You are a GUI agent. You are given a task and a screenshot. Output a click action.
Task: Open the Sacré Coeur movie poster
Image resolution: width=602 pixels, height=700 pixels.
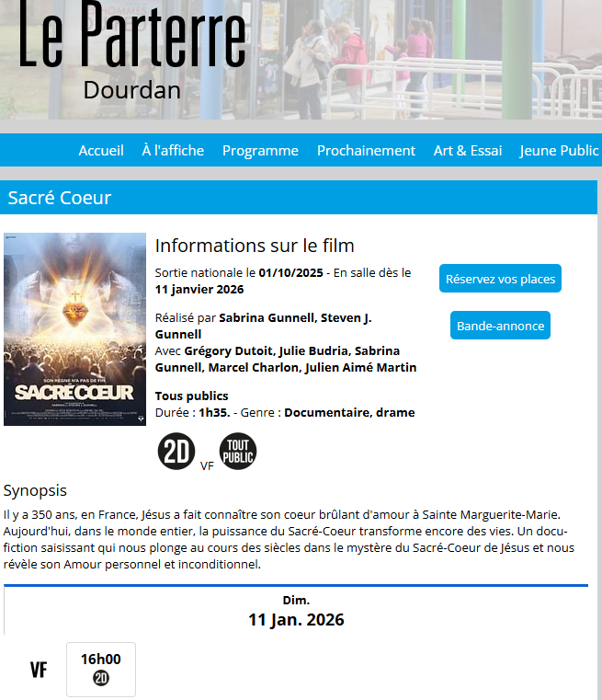75,329
